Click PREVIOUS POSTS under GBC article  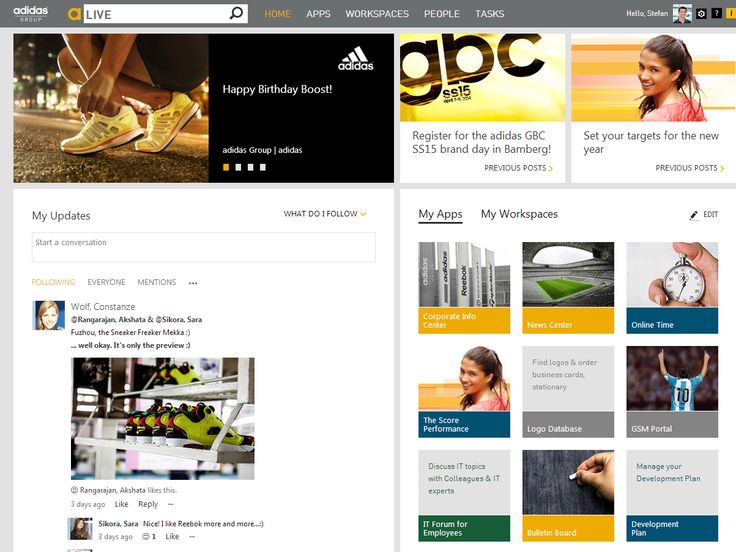(x=519, y=168)
